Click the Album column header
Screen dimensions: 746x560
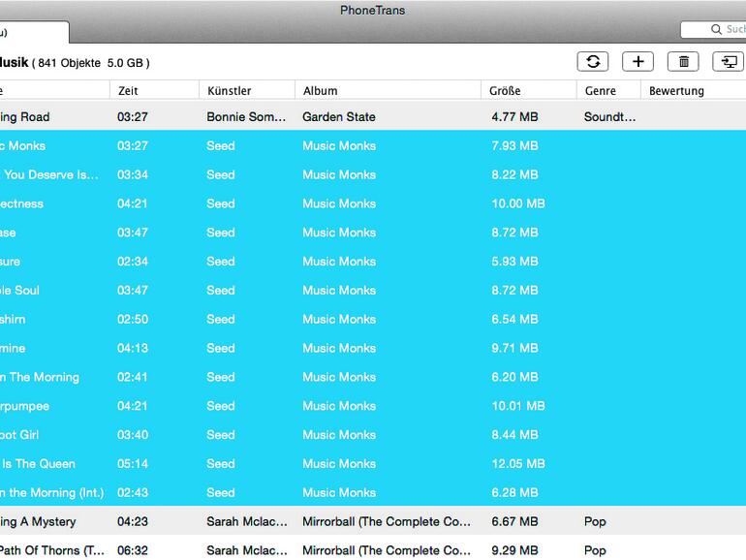coord(388,91)
